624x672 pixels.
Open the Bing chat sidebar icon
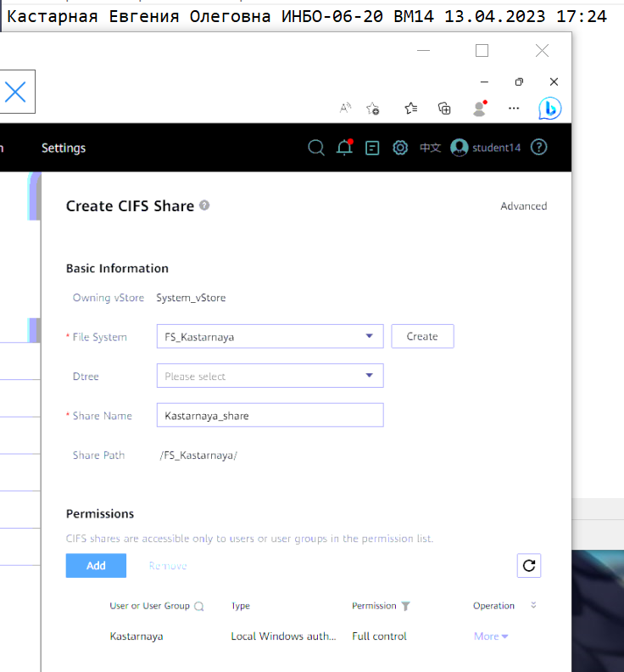click(x=550, y=109)
